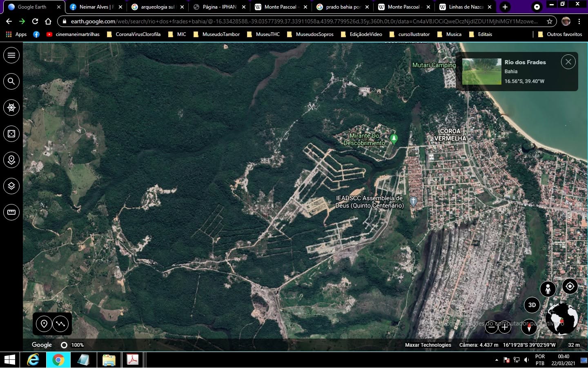Switch to the Página - IPHAN tab

(x=219, y=7)
